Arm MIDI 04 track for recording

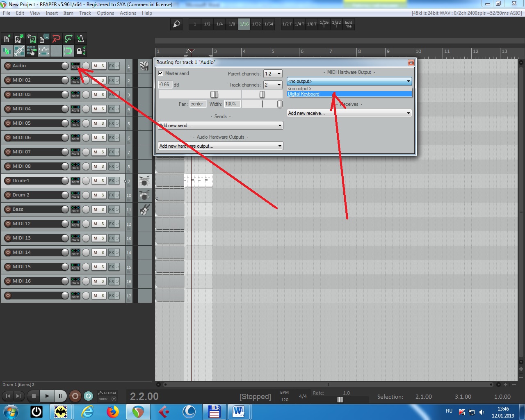pos(8,109)
